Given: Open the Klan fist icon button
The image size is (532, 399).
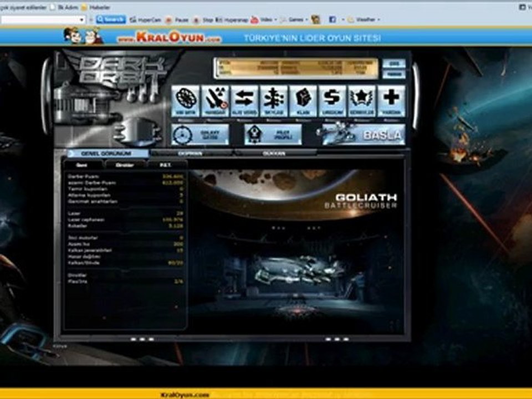Looking at the screenshot, I should 303,101.
